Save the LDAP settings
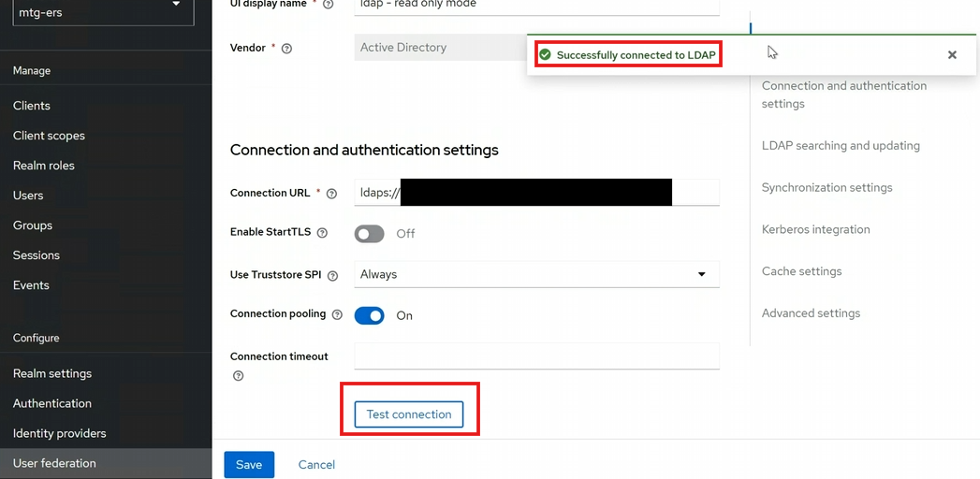The width and height of the screenshot is (980, 479). point(249,465)
